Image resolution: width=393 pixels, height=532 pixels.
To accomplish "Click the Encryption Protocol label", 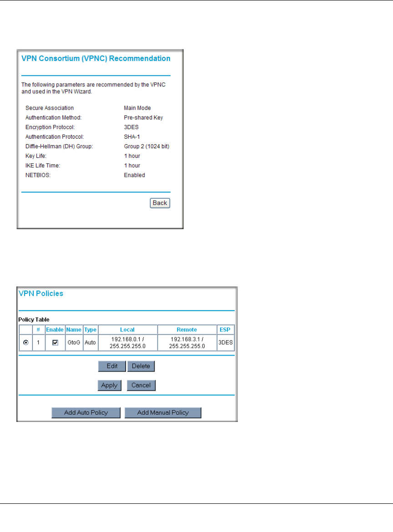I will pyautogui.click(x=50, y=127).
